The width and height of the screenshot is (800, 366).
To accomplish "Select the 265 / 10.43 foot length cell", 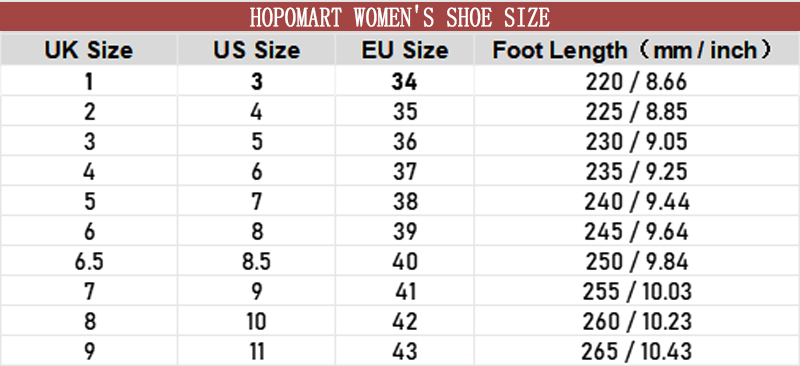I will click(x=637, y=351).
